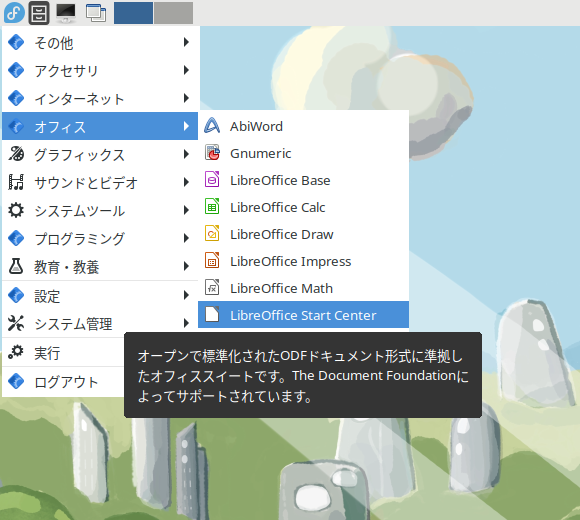
Task: Choose ログアウト to log out
Action: click(x=63, y=382)
